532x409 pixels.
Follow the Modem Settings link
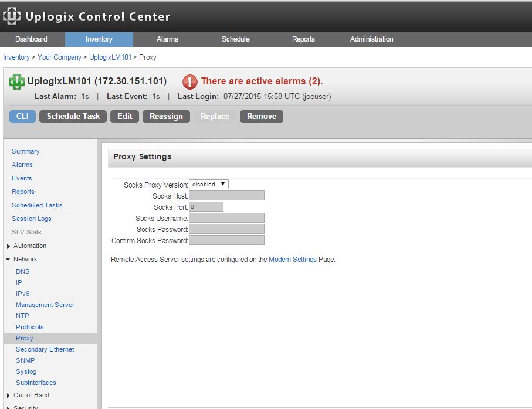pos(293,260)
